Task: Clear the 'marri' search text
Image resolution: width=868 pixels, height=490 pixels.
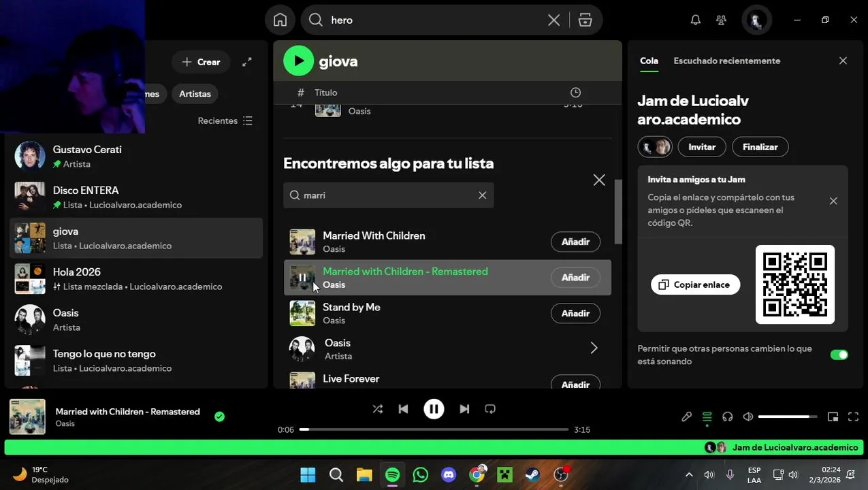Action: pos(482,195)
